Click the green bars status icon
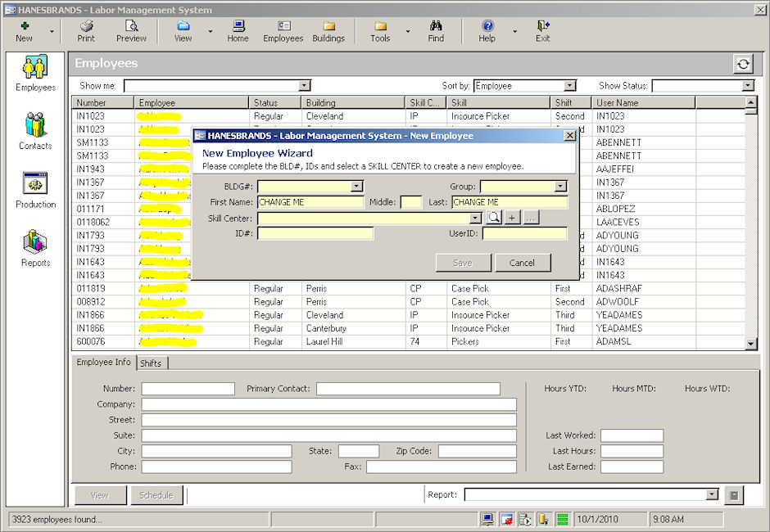Screen dimensions: 770x532 tap(563, 519)
